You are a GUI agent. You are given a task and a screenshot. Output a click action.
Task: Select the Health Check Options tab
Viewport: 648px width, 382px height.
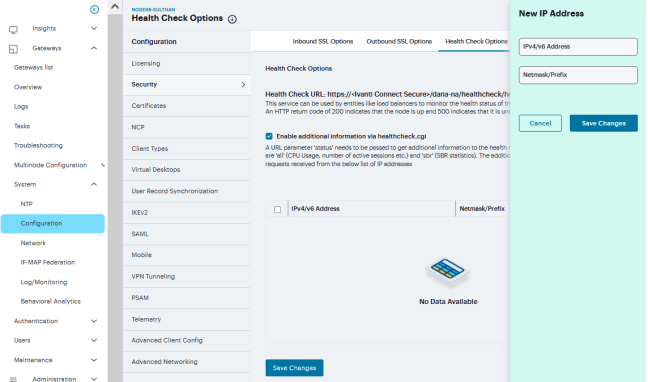pos(476,41)
